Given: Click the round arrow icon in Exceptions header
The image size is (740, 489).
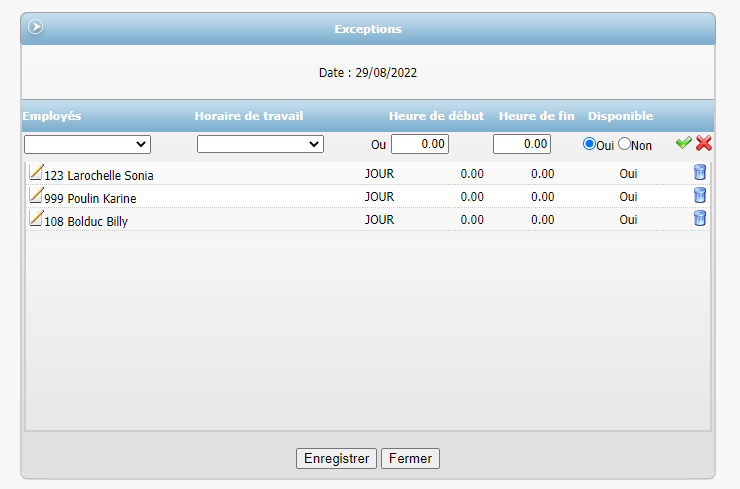Looking at the screenshot, I should coord(36,28).
